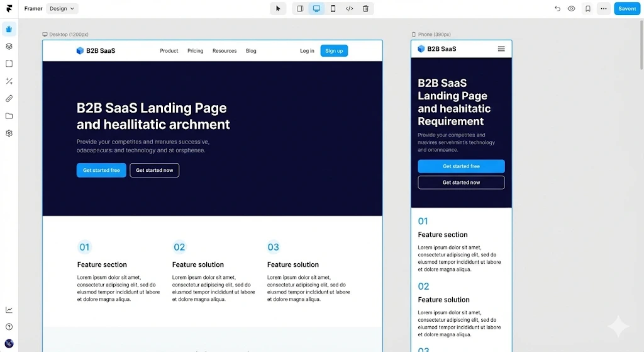This screenshot has width=644, height=352.
Task: Select the Frame tool in the sidebar
Action: point(9,64)
